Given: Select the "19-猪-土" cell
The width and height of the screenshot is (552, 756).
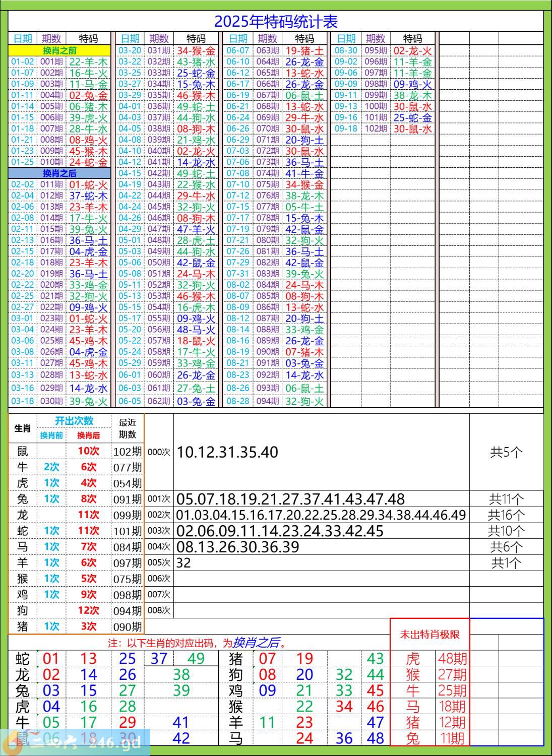Looking at the screenshot, I should pos(304,50).
